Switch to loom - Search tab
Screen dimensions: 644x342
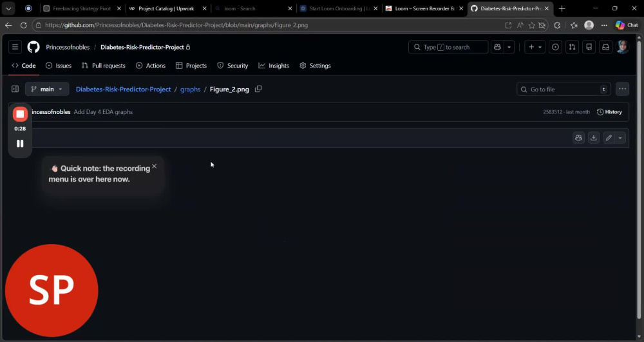[252, 8]
